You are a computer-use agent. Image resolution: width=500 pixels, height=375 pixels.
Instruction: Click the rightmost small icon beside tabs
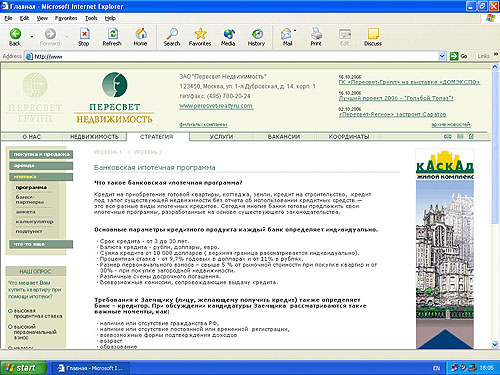(471, 136)
